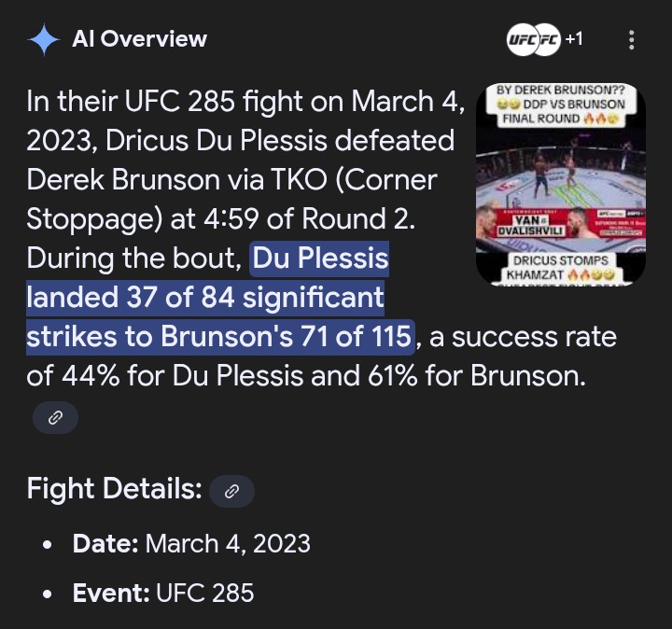This screenshot has width=672, height=629.
Task: Click the link icon beside Fight Details
Action: [x=231, y=490]
